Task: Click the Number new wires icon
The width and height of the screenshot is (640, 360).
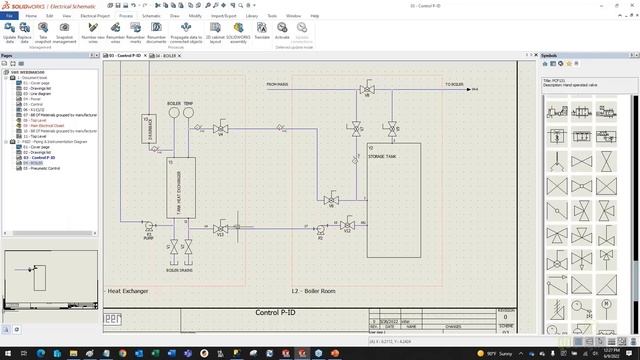Action: click(x=93, y=32)
